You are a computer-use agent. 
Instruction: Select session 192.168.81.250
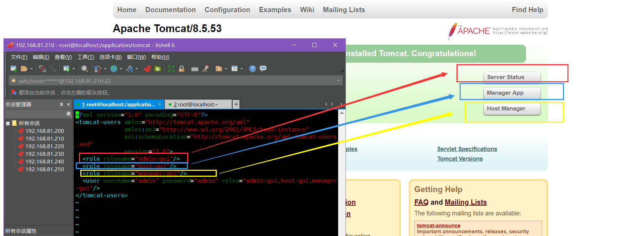(45, 169)
